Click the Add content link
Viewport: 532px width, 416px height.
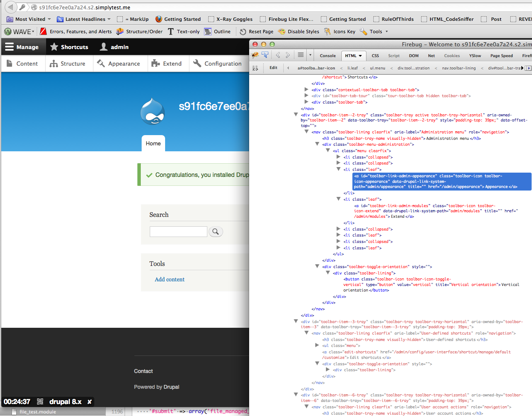pos(169,280)
